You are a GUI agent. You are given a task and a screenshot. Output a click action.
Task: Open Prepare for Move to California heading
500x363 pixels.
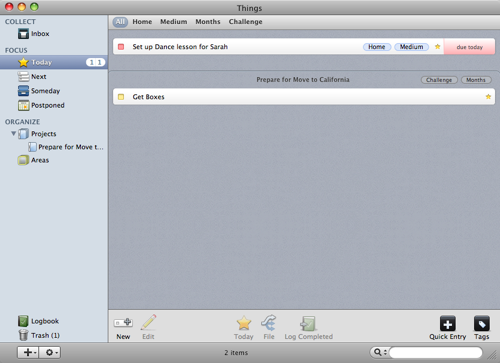coord(303,80)
